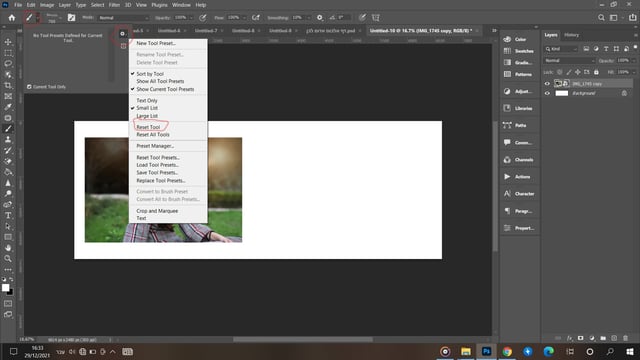Switch to the History tab
640x360 pixels.
[x=571, y=35]
